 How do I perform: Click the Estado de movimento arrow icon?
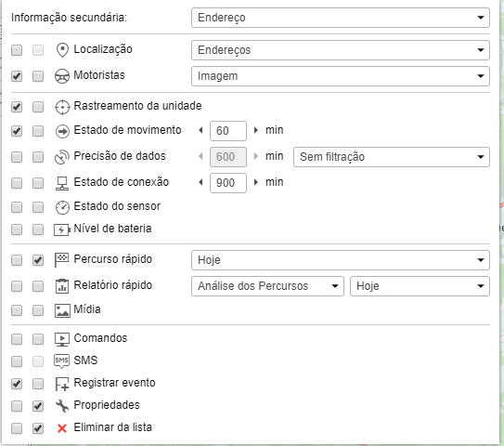point(62,131)
